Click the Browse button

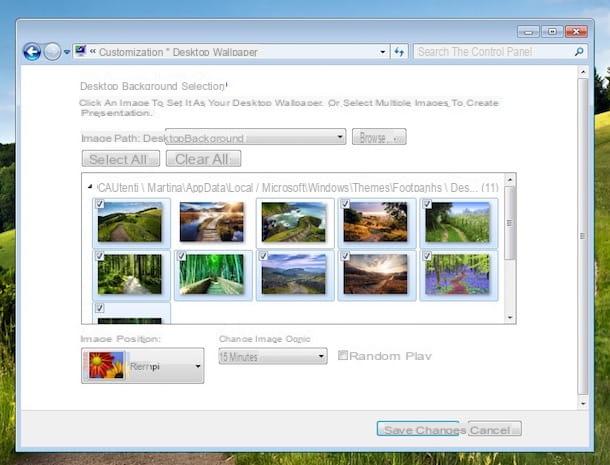click(379, 137)
